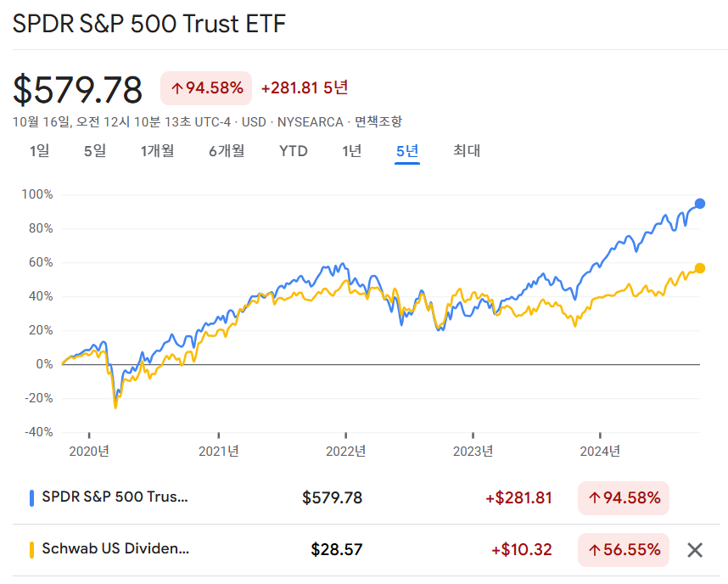The height and width of the screenshot is (584, 728).
Task: Click the yellow Schwab legend color bar
Action: tap(31, 549)
